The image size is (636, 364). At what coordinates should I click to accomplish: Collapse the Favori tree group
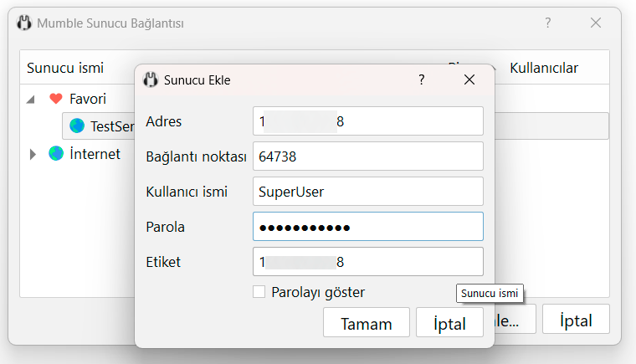[x=31, y=99]
